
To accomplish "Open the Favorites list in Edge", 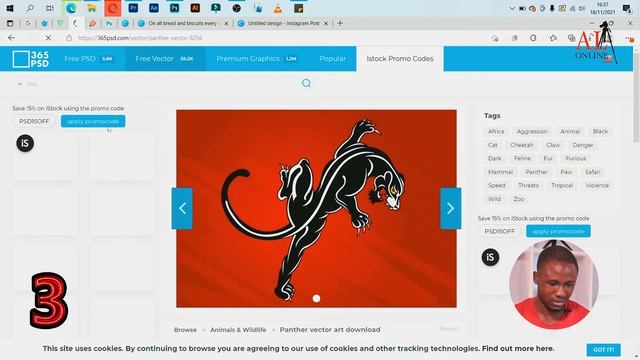I will click(x=553, y=38).
